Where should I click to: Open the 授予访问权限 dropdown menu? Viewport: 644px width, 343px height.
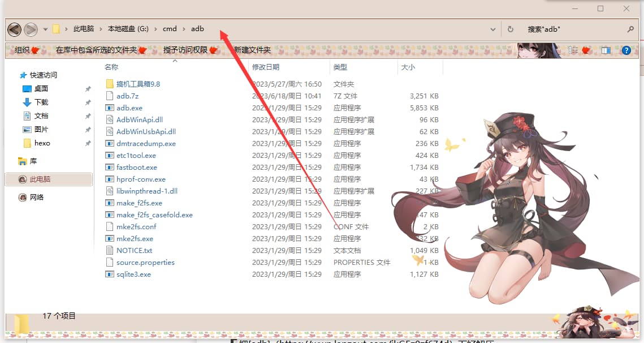[x=190, y=50]
